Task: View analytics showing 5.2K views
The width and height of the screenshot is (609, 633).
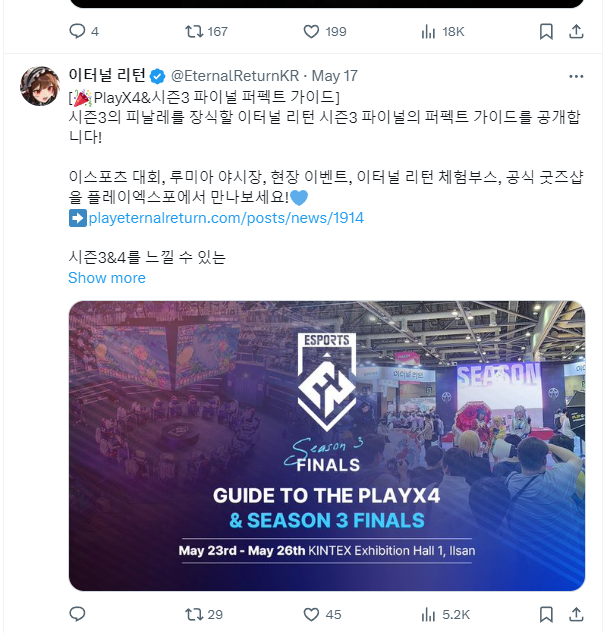Action: point(445,614)
